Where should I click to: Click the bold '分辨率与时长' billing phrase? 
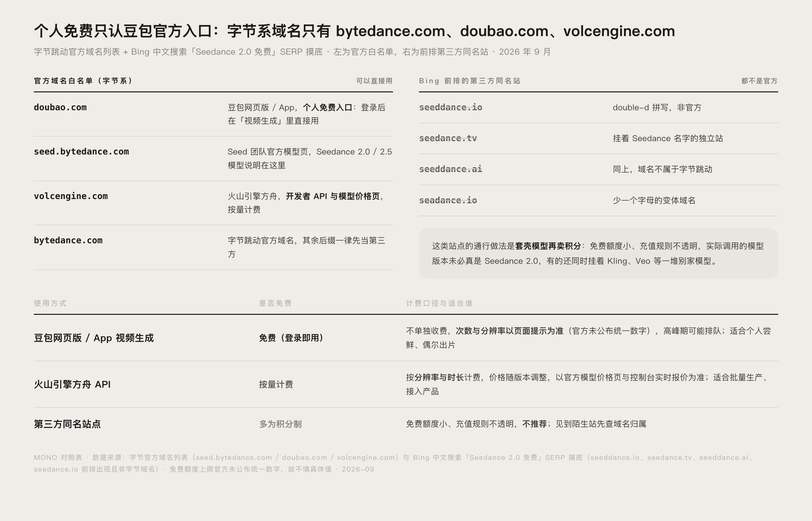(439, 378)
